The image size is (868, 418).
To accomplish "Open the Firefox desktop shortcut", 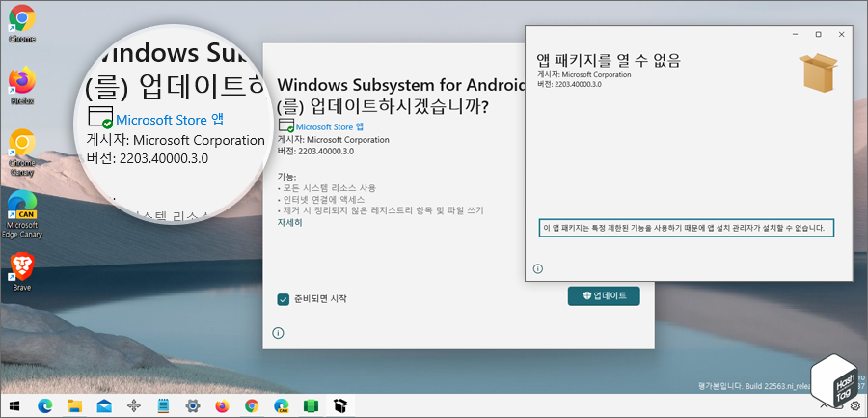I will [22, 87].
